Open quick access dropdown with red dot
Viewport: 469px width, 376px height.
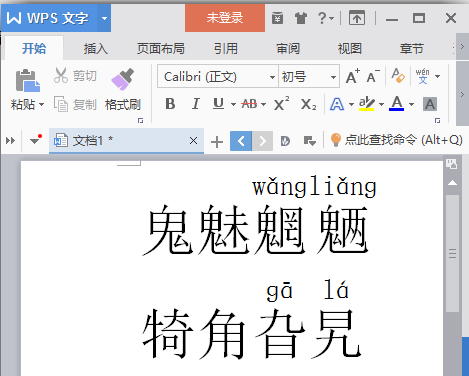[35, 140]
